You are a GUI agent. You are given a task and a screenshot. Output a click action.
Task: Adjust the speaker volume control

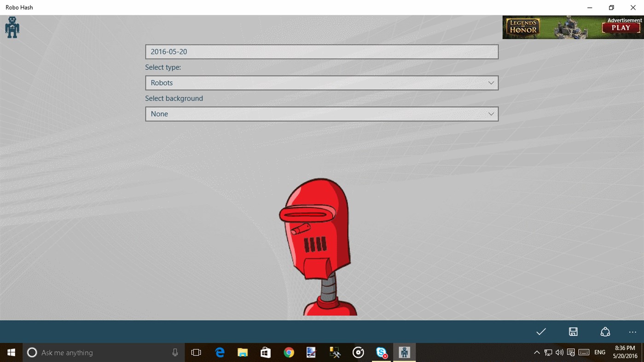(x=559, y=352)
